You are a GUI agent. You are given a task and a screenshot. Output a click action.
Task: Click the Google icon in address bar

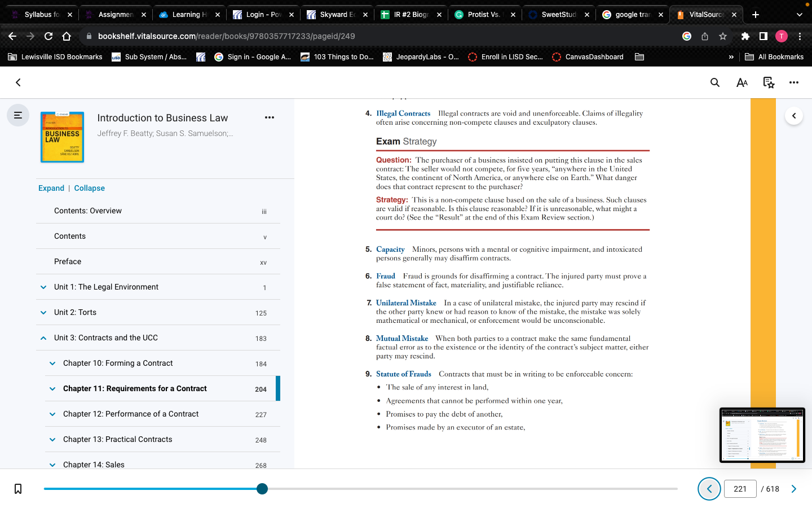point(687,36)
